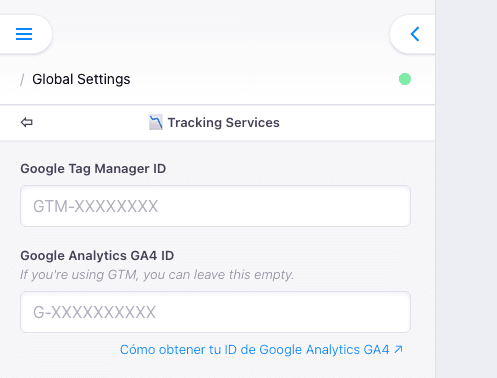
Task: Click the GTM hint text below label
Action: [x=157, y=275]
